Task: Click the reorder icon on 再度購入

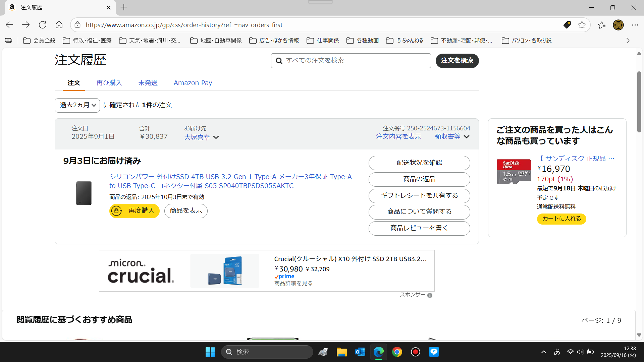Action: pos(116,211)
